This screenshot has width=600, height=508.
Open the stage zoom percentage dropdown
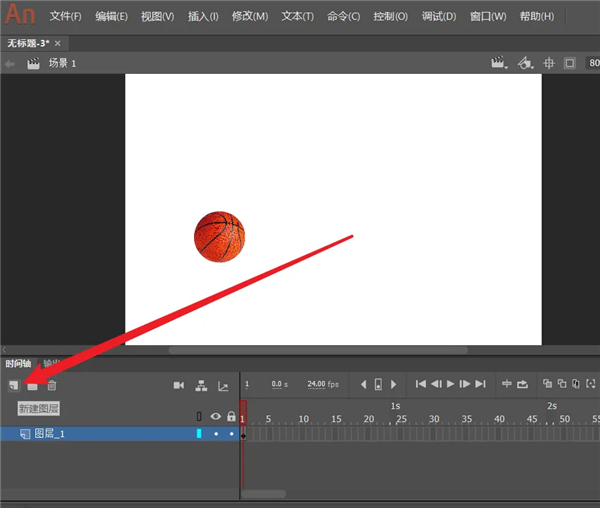click(592, 63)
